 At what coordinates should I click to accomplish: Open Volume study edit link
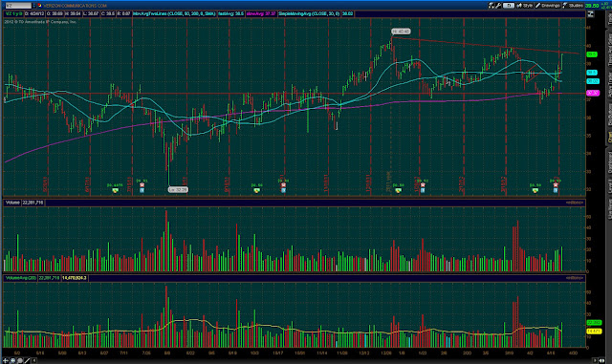pyautogui.click(x=574, y=203)
